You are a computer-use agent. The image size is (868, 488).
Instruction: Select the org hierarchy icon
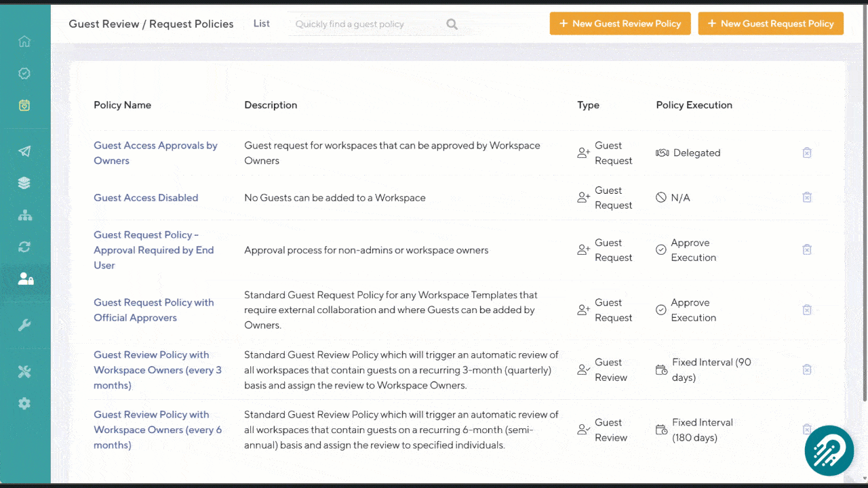pos(24,214)
